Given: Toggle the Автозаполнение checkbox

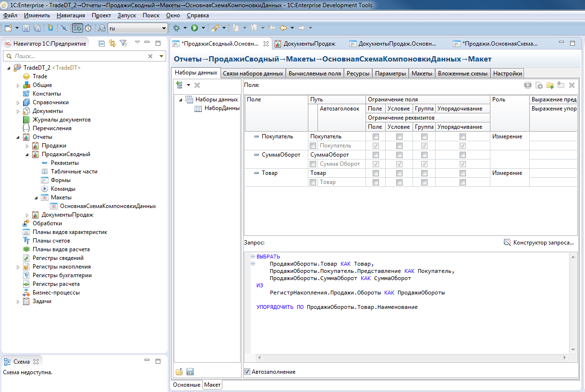Looking at the screenshot, I should pyautogui.click(x=247, y=372).
